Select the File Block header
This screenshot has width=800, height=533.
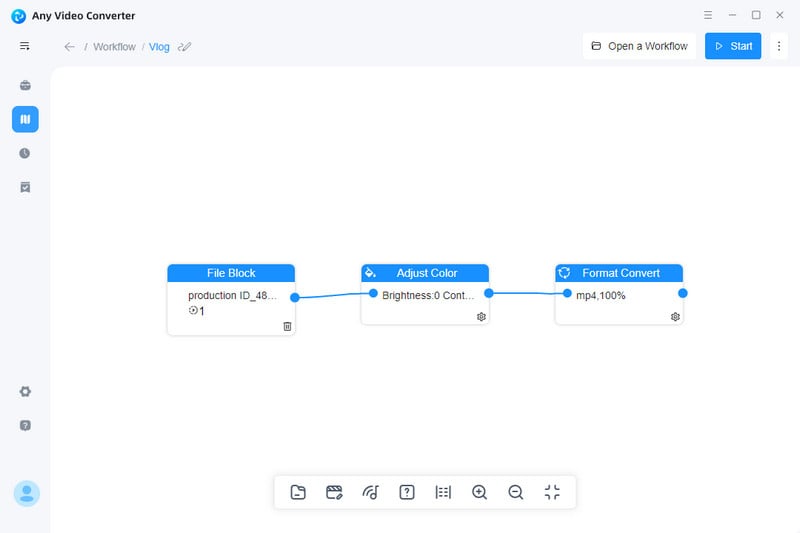tap(231, 273)
